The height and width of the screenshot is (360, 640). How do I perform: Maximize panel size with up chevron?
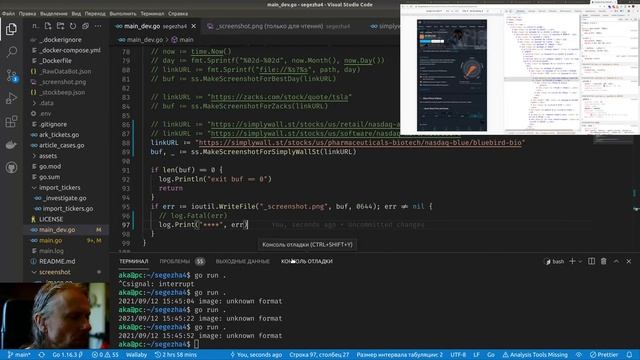pos(616,261)
